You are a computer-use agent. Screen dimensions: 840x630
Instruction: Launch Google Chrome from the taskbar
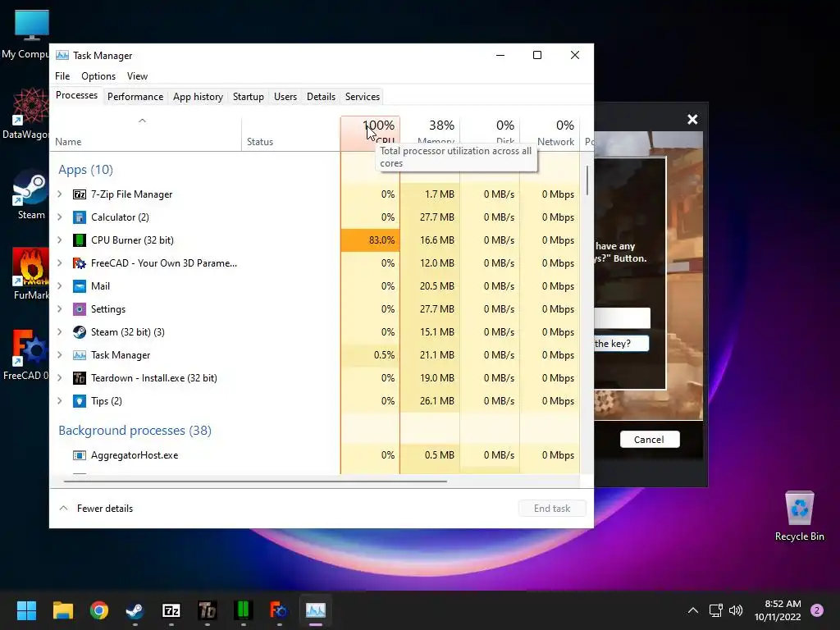point(99,610)
